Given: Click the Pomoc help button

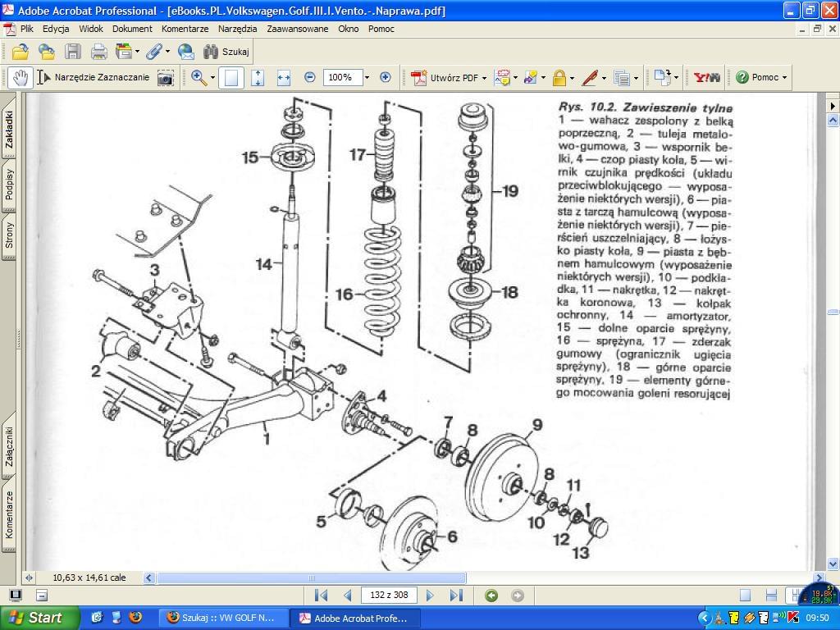Looking at the screenshot, I should point(757,78).
